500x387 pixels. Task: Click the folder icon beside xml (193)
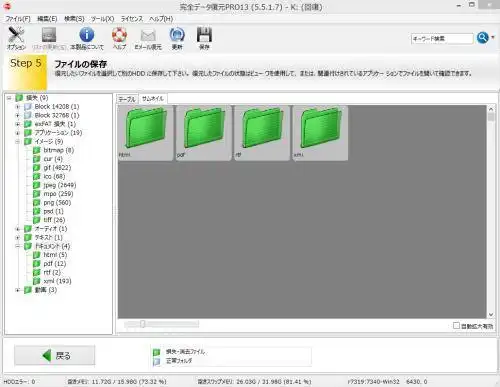click(37, 281)
